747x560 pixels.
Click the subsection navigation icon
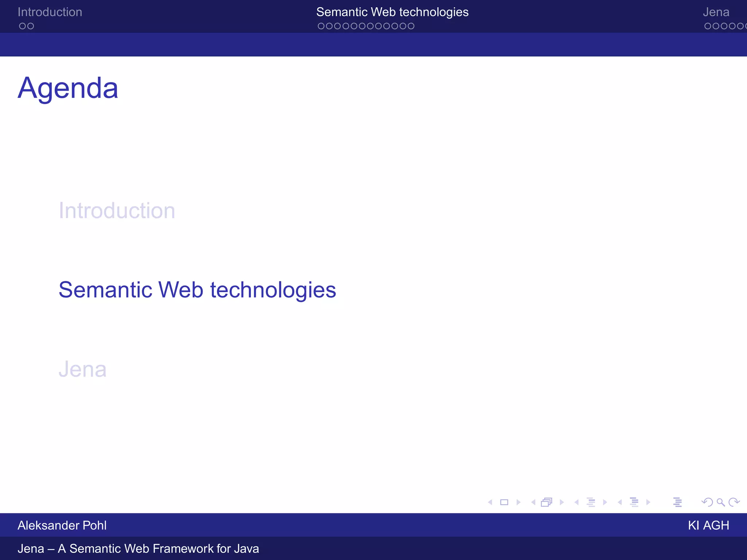(591, 502)
